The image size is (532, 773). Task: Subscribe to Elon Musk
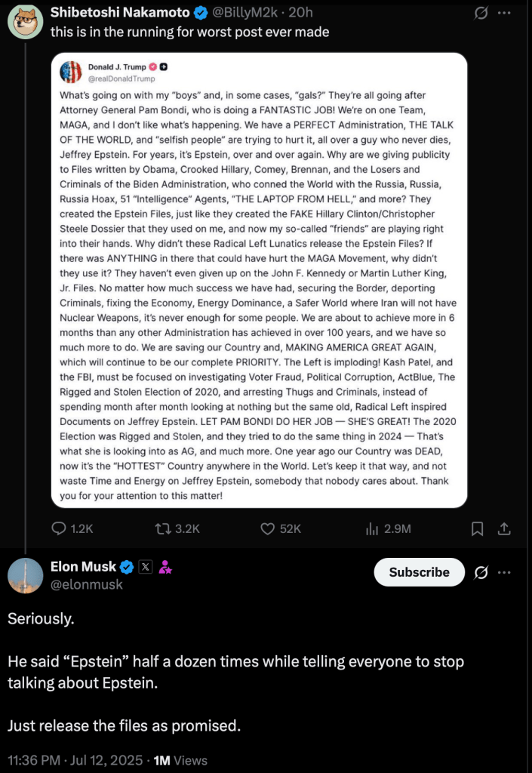(419, 573)
